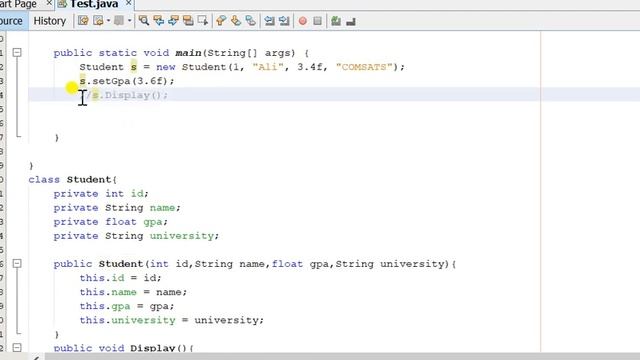Switch to the Source view
The height and width of the screenshot is (360, 640).
pyautogui.click(x=13, y=21)
